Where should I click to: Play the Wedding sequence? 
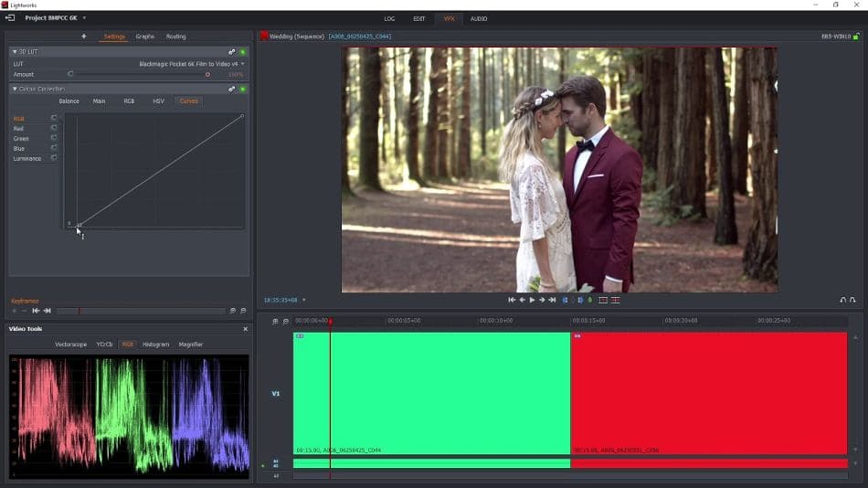coord(532,300)
